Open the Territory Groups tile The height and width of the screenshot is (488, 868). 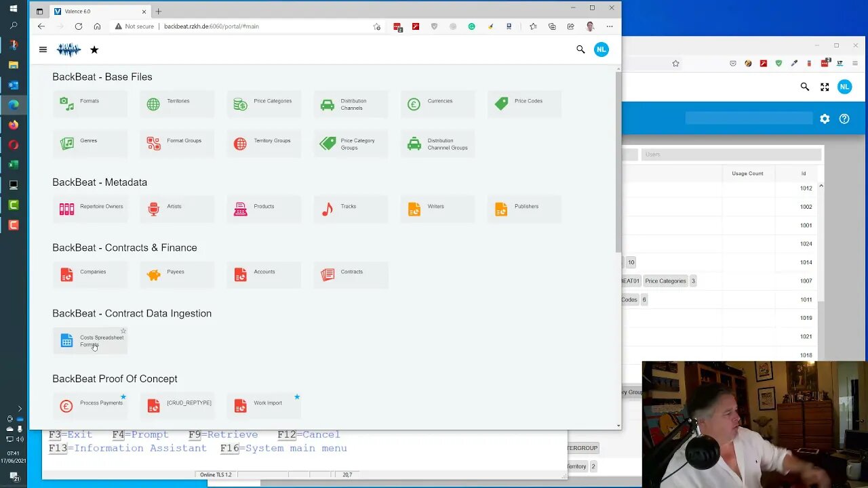click(263, 144)
